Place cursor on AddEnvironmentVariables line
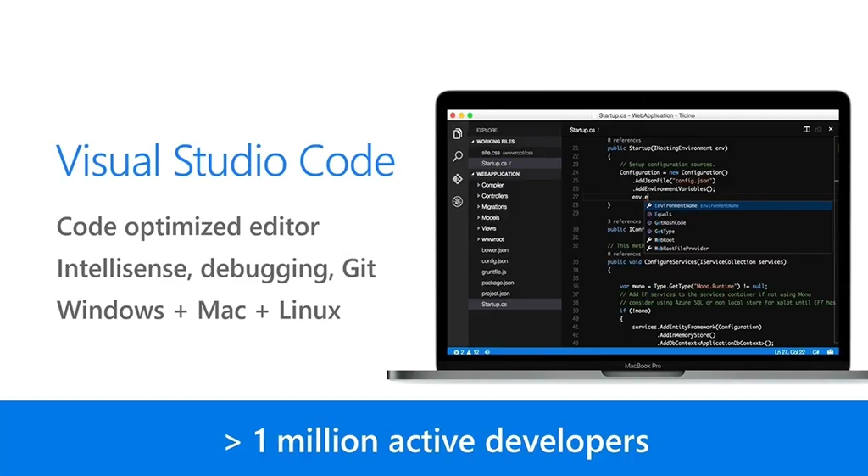The image size is (868, 476). coord(674,189)
